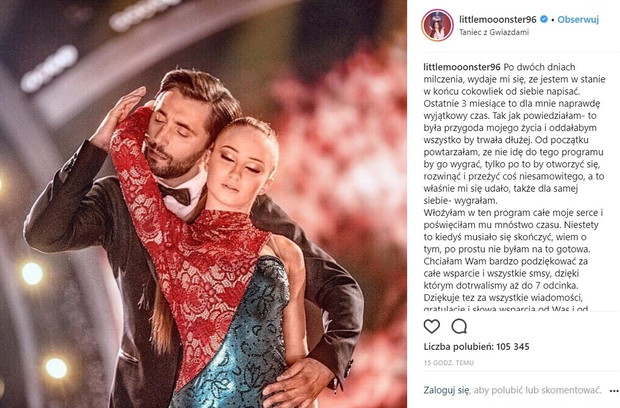Open comments with the speech bubble icon

(x=459, y=327)
